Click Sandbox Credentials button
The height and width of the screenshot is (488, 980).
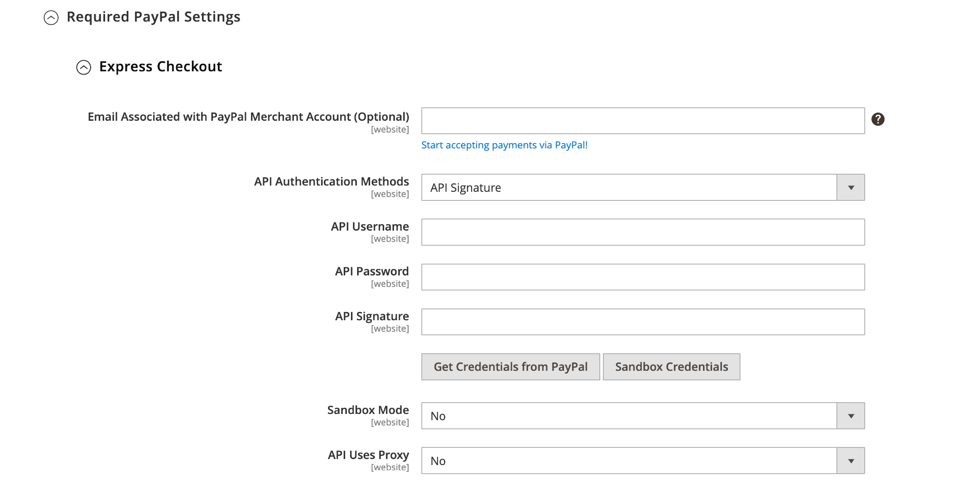point(672,367)
